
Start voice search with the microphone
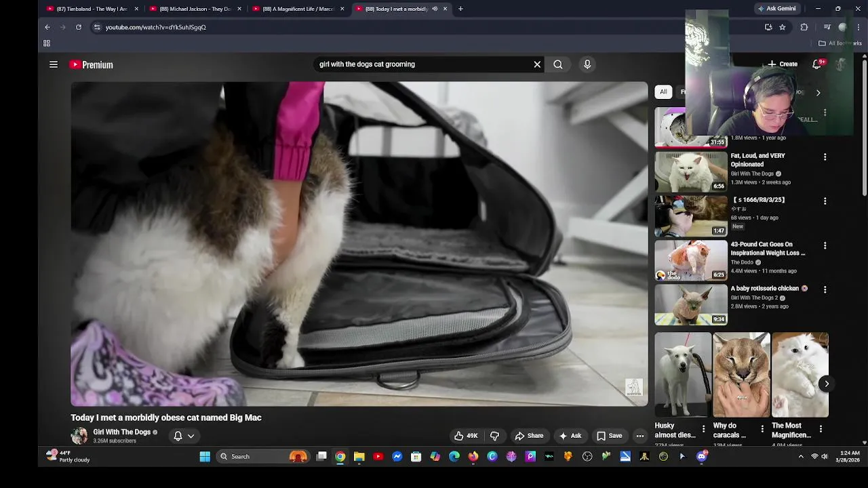pos(587,64)
